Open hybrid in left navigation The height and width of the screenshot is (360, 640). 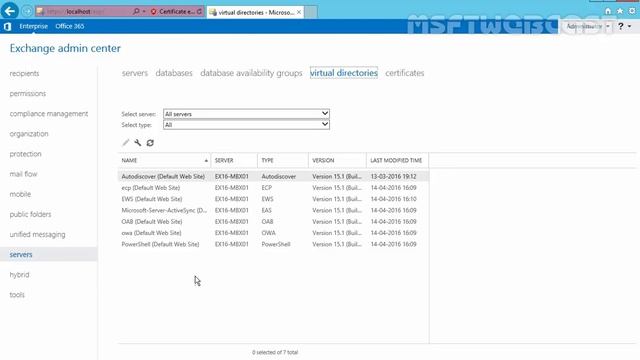19,275
